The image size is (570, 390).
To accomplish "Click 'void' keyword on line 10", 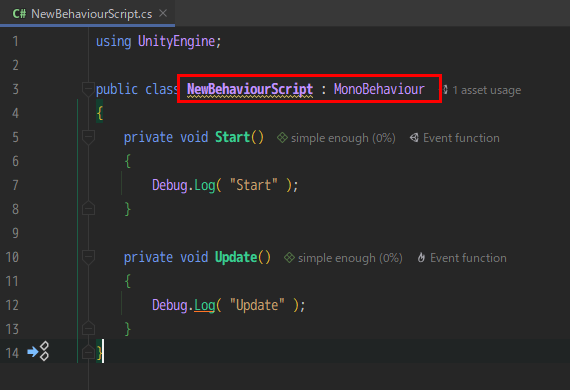I will (194, 257).
